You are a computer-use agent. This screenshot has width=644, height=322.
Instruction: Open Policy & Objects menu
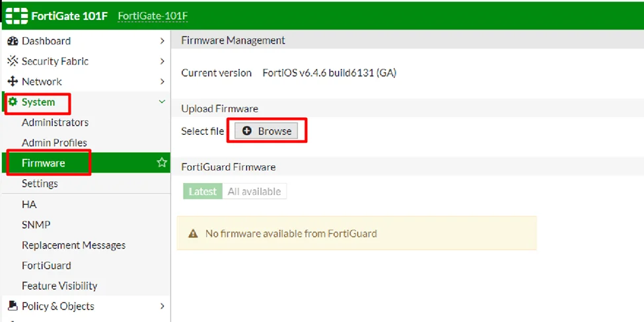coord(86,306)
